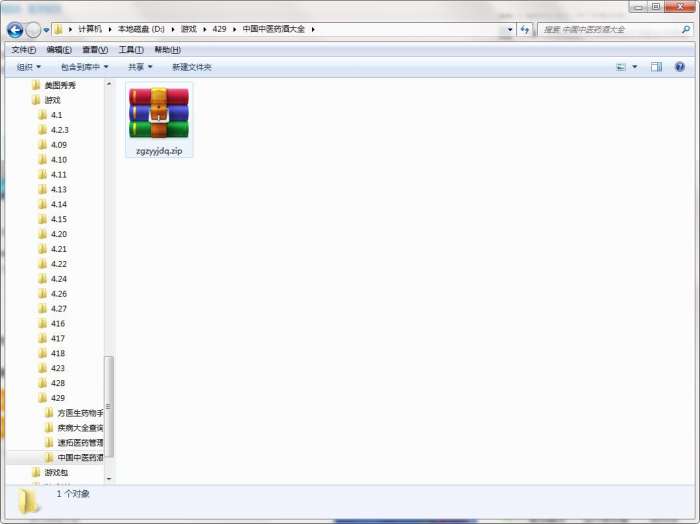Image resolution: width=700 pixels, height=524 pixels.
Task: Open the 工具(T) menu
Action: [131, 50]
